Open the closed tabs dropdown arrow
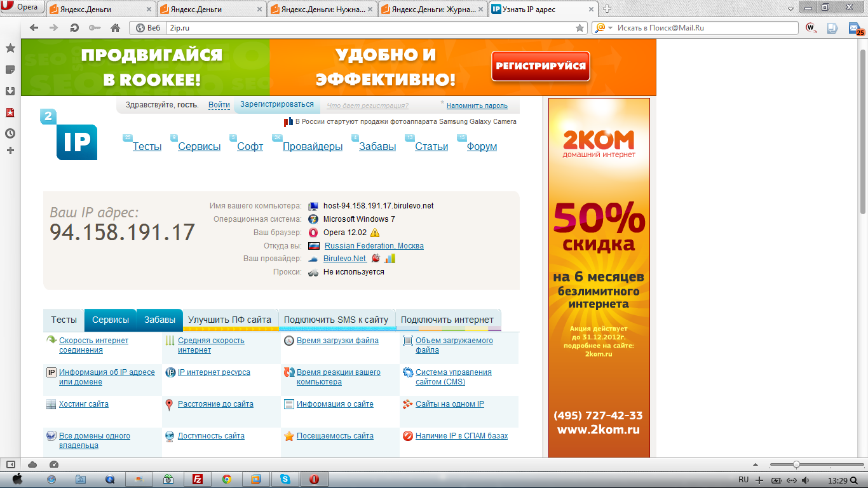Image resolution: width=868 pixels, height=488 pixels. point(791,8)
